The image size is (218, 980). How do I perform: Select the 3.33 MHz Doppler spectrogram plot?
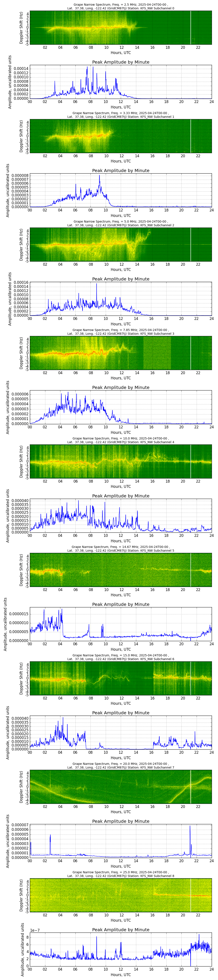(121, 136)
